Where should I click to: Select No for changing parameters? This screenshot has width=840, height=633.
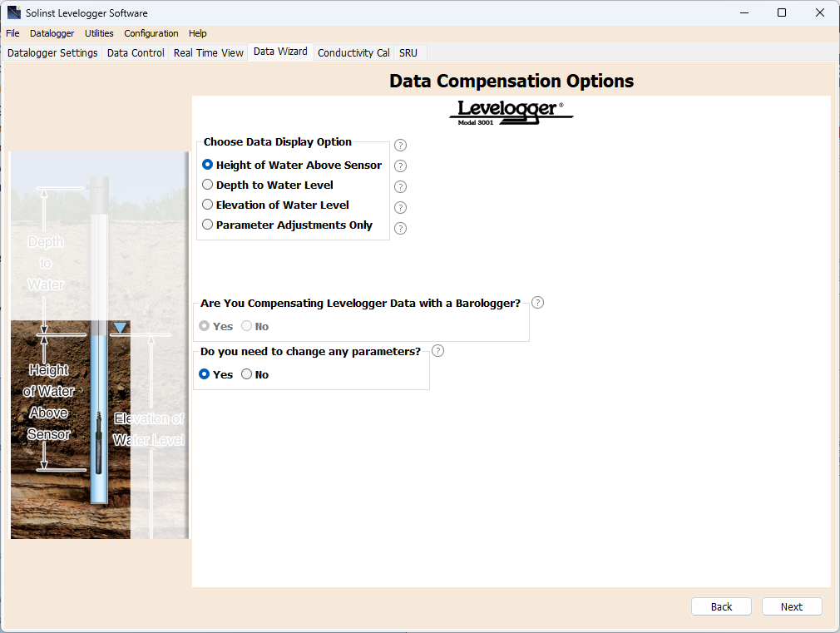246,374
